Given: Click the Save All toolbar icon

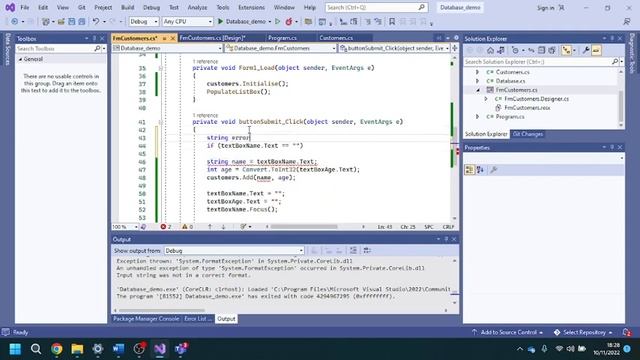Looking at the screenshot, I should [x=82, y=21].
